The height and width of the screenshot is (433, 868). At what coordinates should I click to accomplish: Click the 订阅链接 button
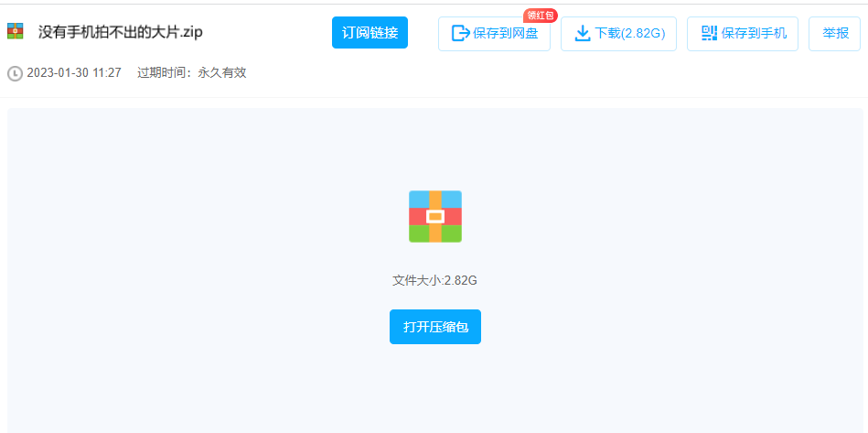pos(370,33)
